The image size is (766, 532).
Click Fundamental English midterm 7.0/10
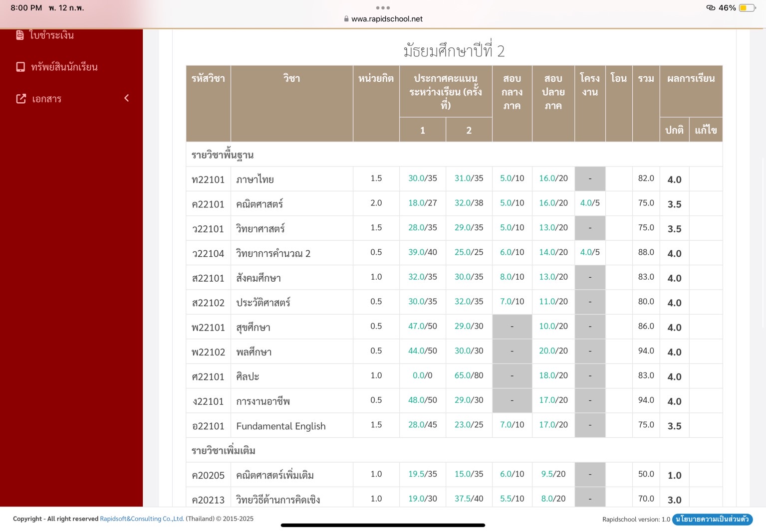tap(512, 425)
